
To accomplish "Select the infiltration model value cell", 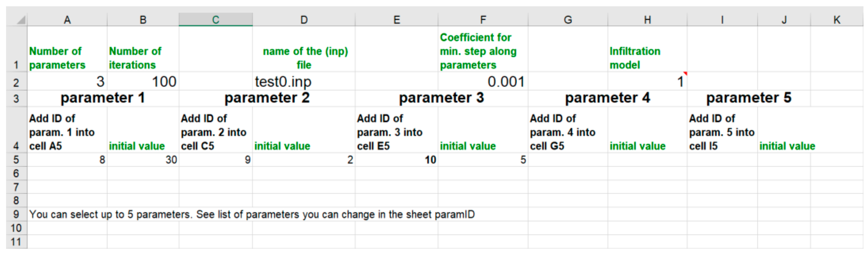I will click(647, 82).
